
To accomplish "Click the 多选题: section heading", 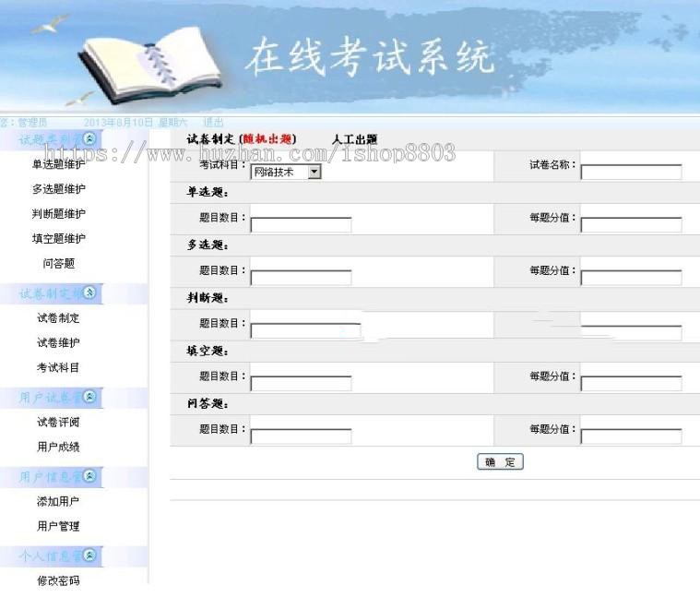I will coord(208,245).
